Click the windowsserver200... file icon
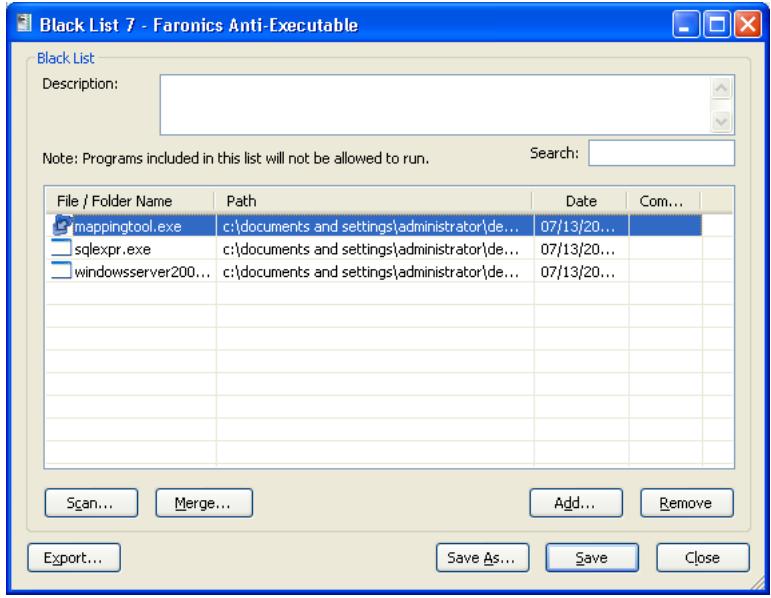Screen dimensions: 771x598 [62, 270]
